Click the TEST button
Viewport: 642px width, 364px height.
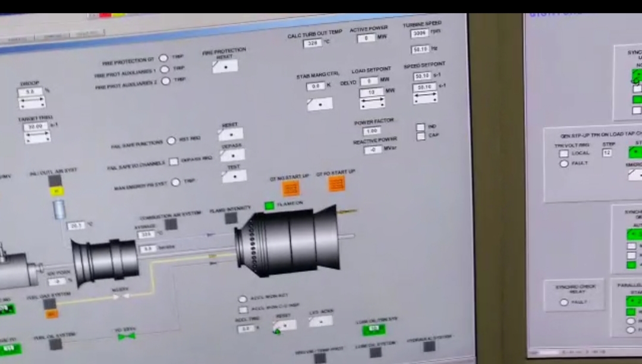click(234, 177)
